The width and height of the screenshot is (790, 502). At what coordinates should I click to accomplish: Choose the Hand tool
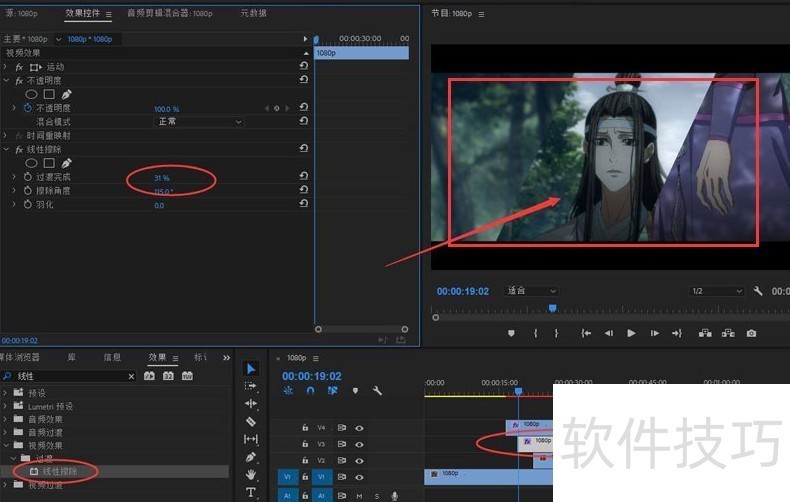point(251,474)
